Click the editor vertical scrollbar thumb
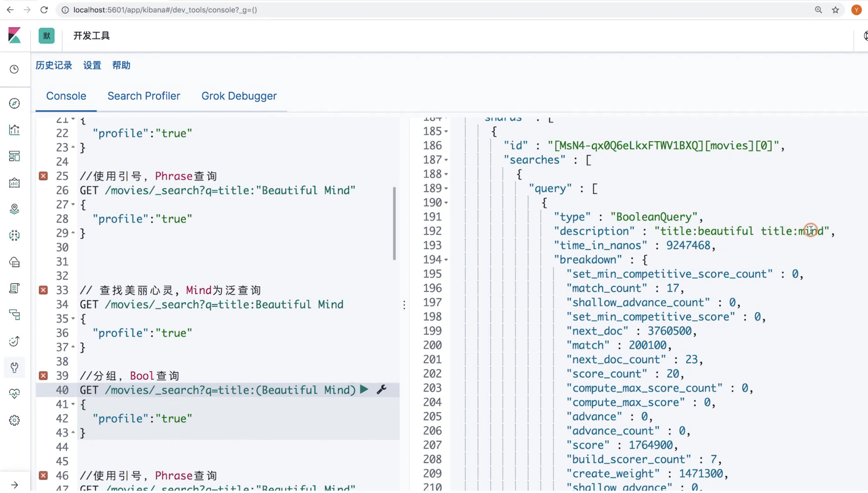 pos(394,224)
